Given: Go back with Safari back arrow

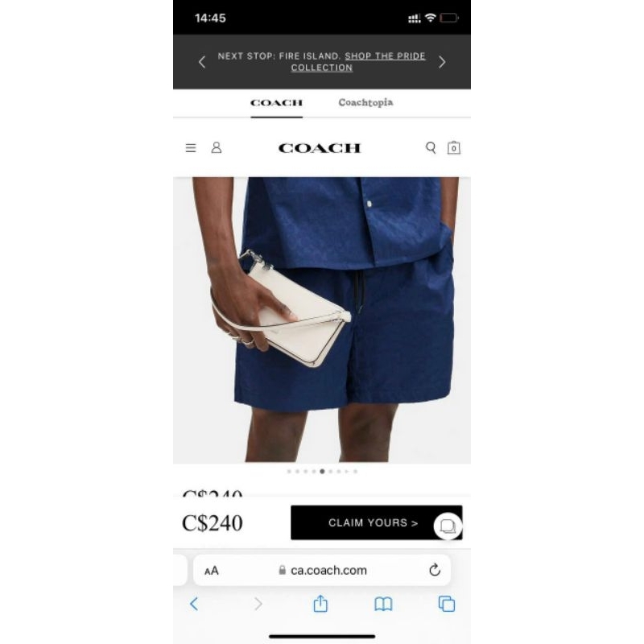Looking at the screenshot, I should 194,604.
